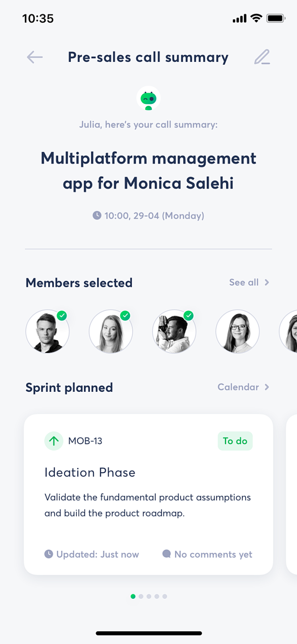Screen dimensions: 297x644
Task: Tap the clock icon beside Updated: Just now
Action: coord(49,554)
